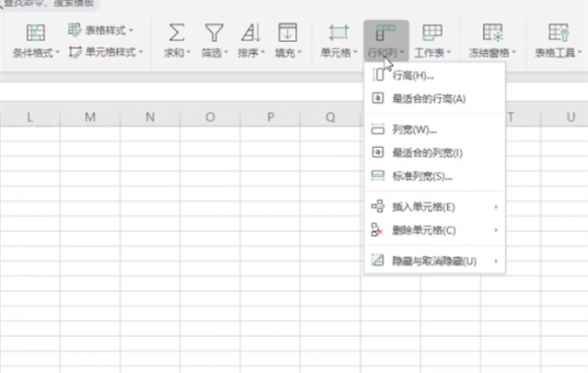Click the 工作表 worksheet icon
Viewport: 588px width, 373px height.
432,32
